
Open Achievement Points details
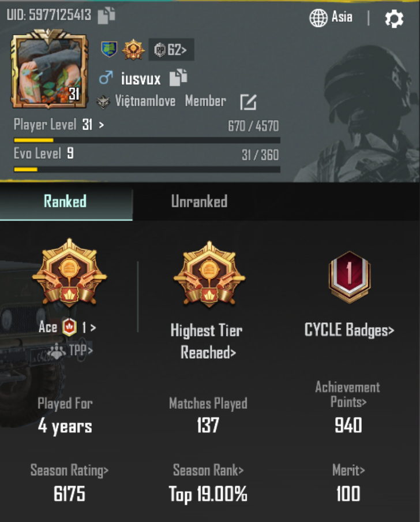[348, 394]
